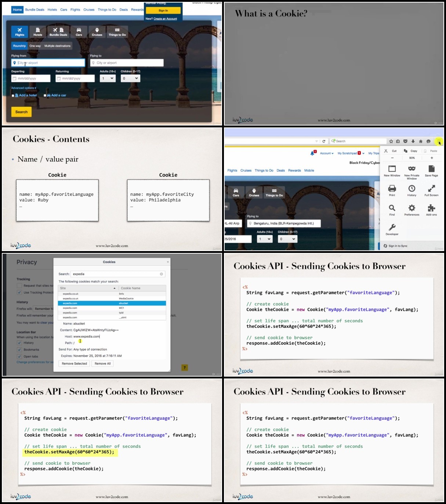Select Bundle Deals tab with plane and building icon
The image size is (446, 504).
58,32
